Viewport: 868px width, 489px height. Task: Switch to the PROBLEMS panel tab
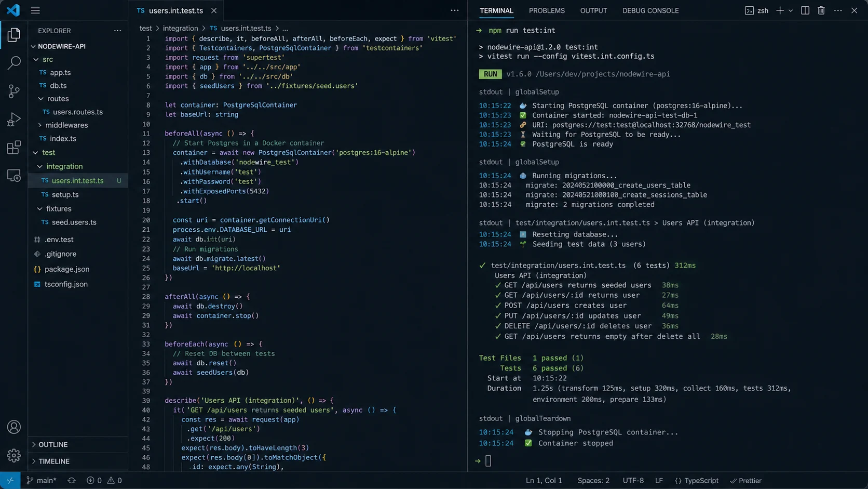[x=547, y=10]
